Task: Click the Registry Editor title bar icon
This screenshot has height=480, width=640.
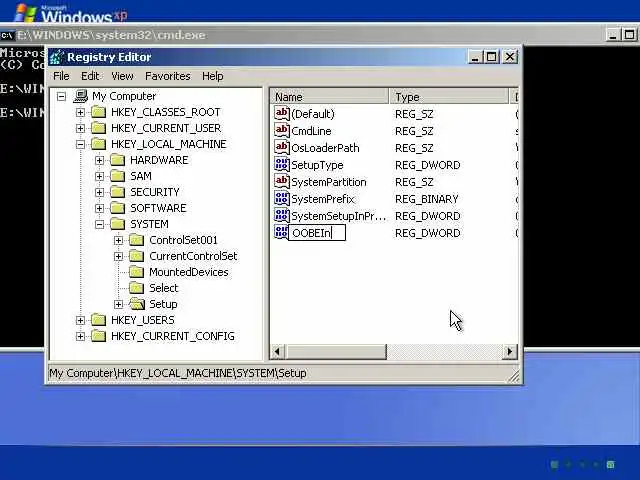Action: coord(57,57)
